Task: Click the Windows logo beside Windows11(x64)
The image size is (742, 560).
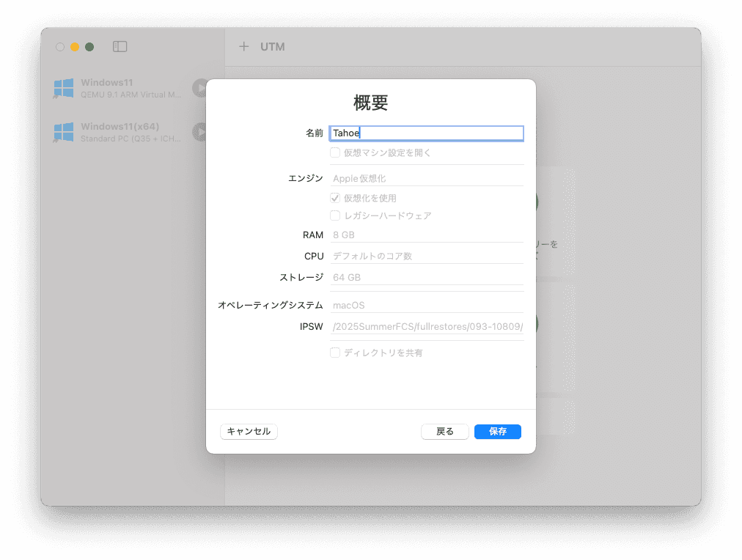Action: 63,133
